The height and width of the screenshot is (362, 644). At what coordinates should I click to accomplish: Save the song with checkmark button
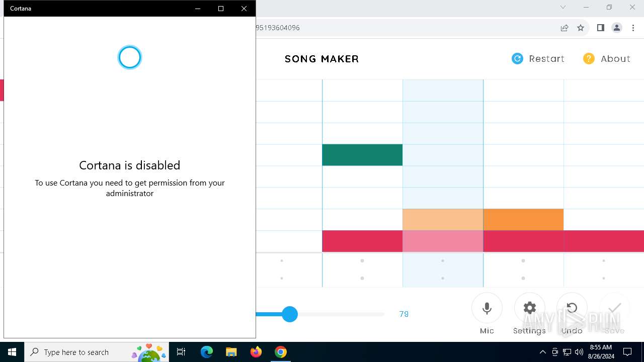click(615, 308)
